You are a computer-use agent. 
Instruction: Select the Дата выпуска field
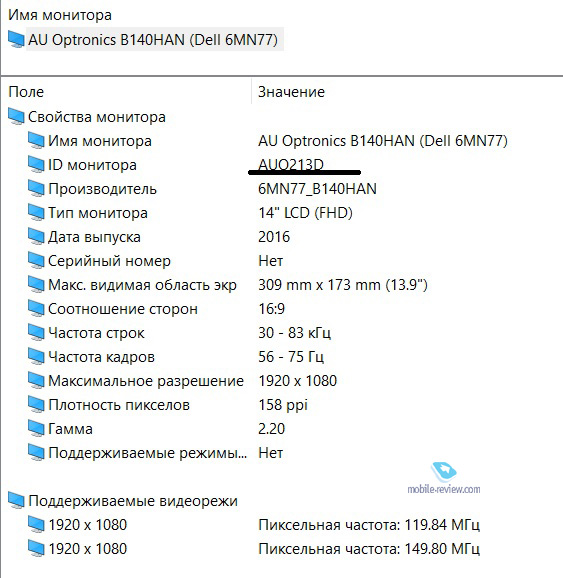click(x=94, y=237)
